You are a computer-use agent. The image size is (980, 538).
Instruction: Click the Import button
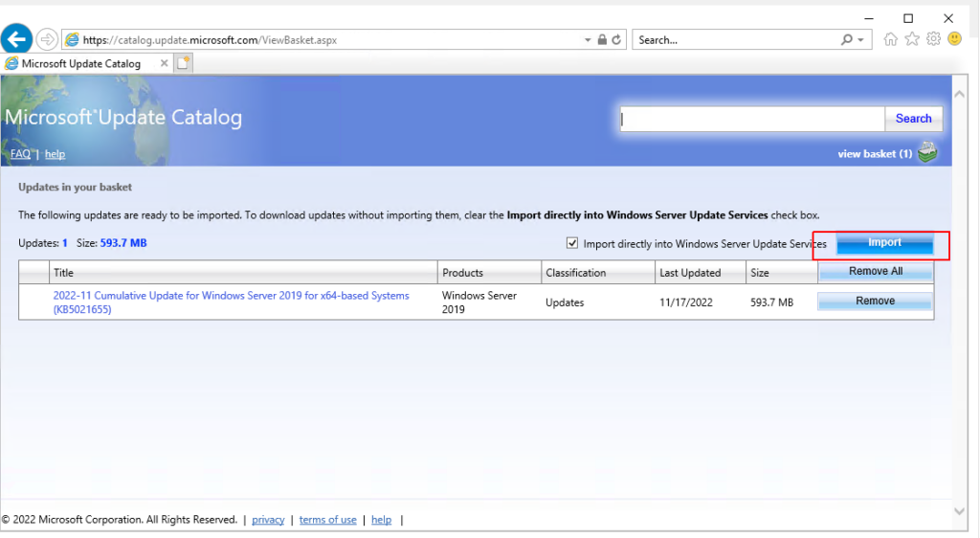[884, 243]
